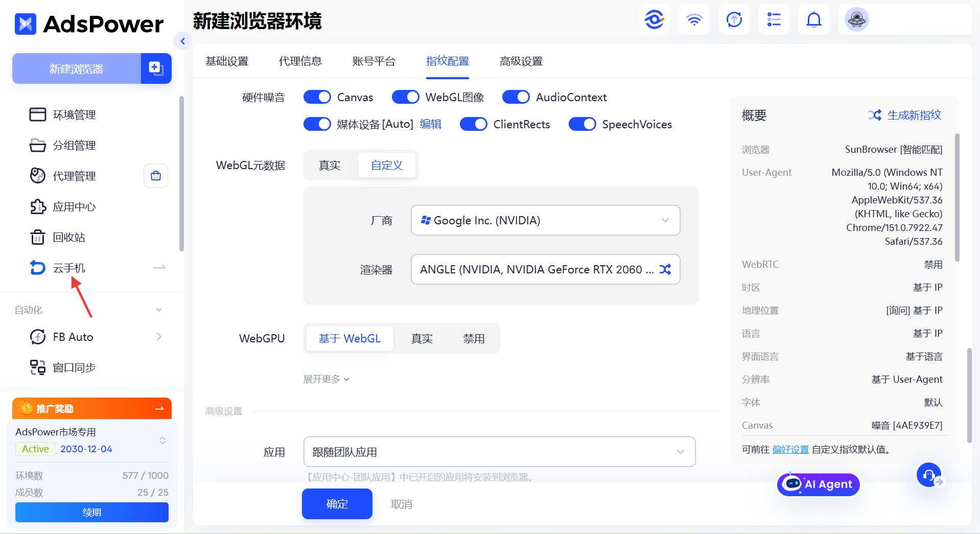Click the floating customer support headset icon
Viewport: 980px width, 534px height.
928,475
